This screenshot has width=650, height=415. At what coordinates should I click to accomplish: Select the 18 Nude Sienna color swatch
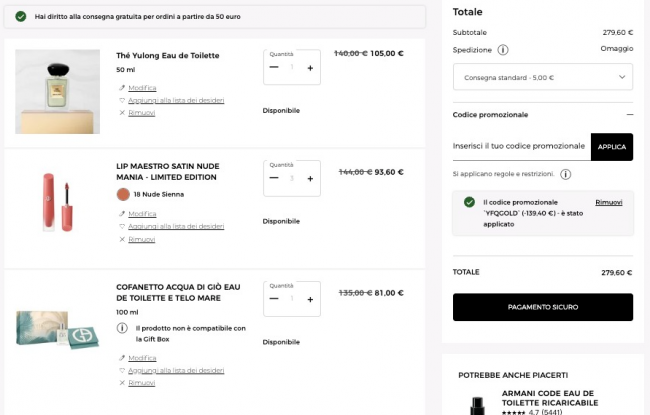[123, 194]
